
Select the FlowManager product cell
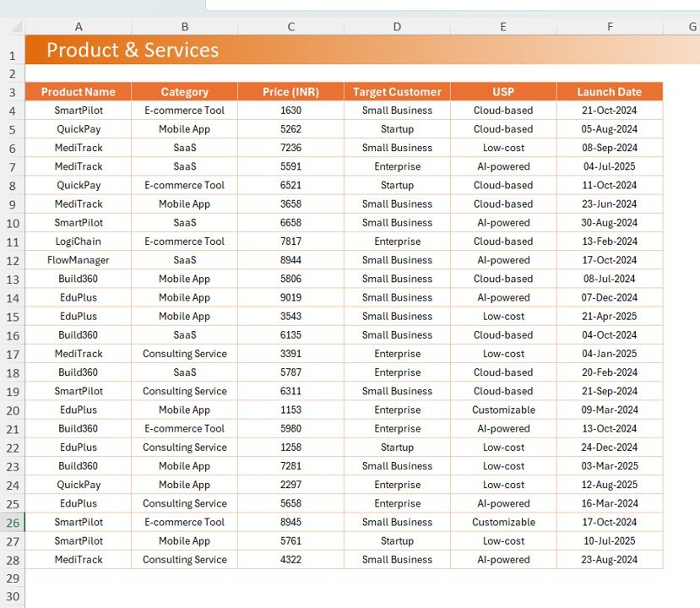pyautogui.click(x=79, y=260)
